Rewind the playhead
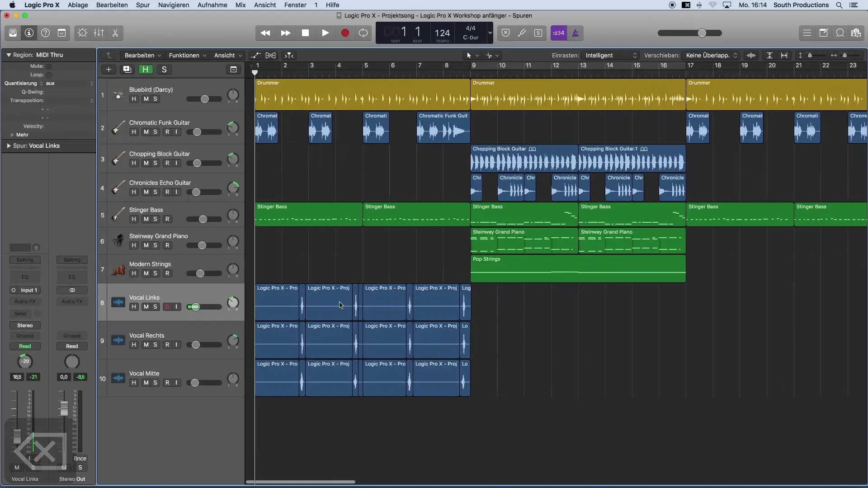Viewport: 868px width, 488px height. tap(265, 33)
